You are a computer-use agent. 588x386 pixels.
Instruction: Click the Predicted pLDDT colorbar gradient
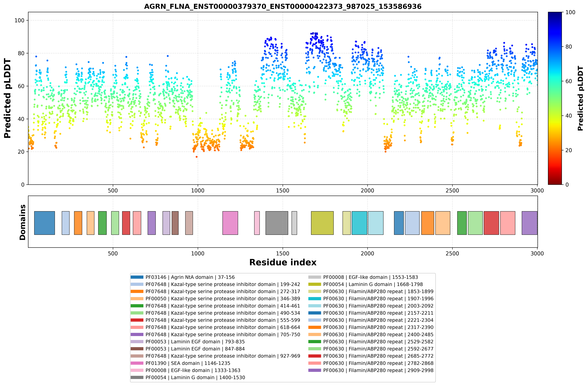point(555,98)
